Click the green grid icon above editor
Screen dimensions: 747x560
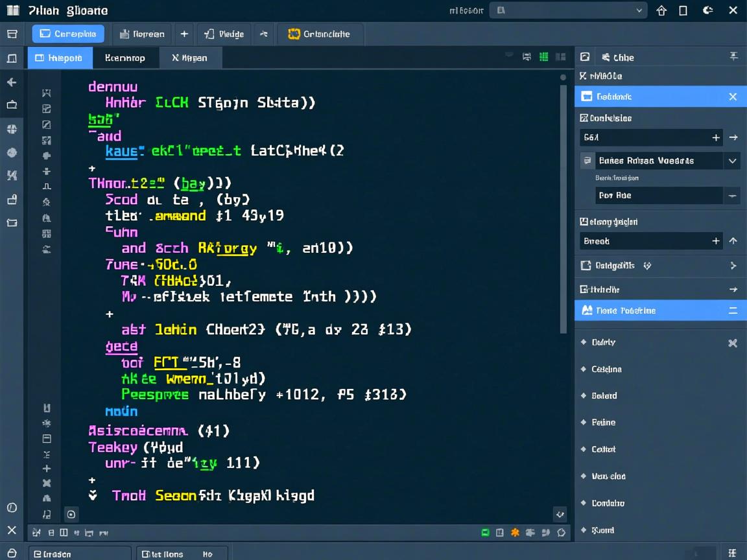click(x=544, y=57)
